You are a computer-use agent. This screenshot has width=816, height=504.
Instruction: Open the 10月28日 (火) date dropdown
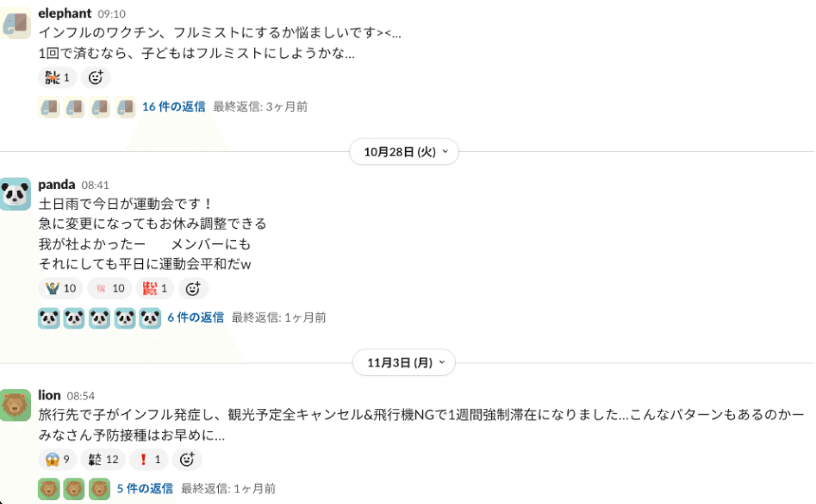[x=404, y=152]
